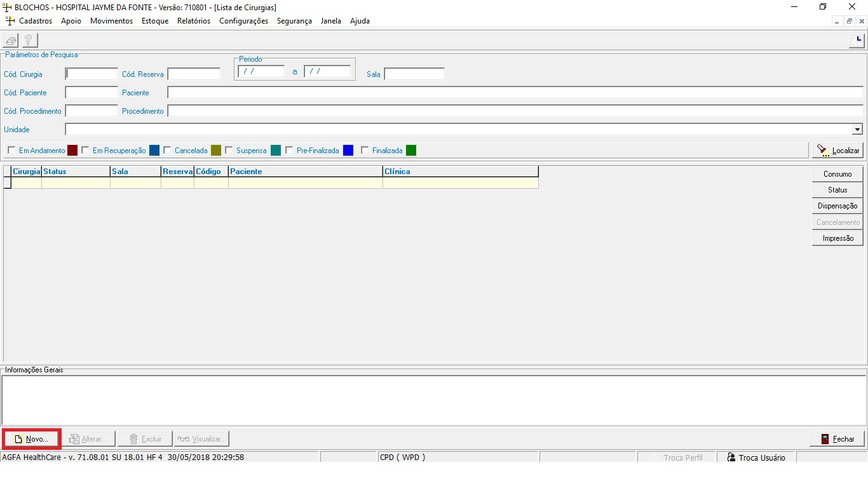Click the Status column header in grid

click(76, 172)
